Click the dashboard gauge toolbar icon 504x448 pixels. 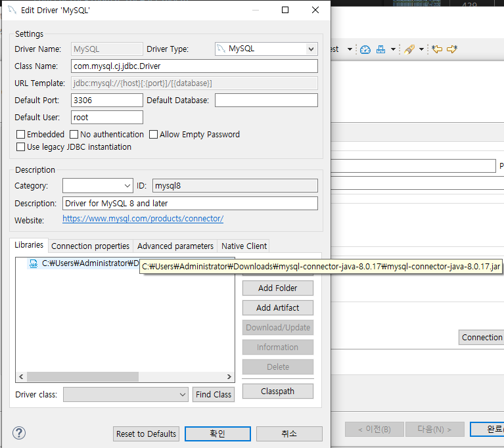tap(365, 49)
